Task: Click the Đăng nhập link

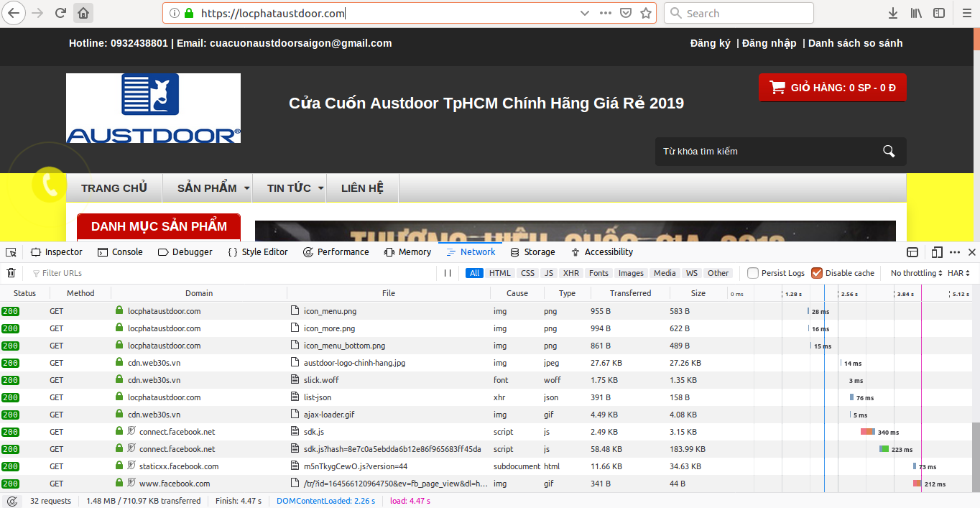Action: [769, 43]
